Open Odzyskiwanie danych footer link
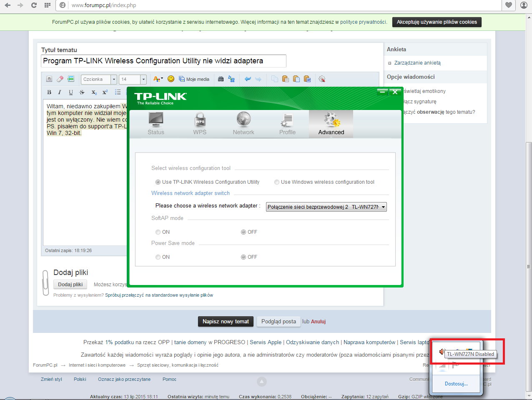This screenshot has height=400, width=532. click(x=312, y=342)
